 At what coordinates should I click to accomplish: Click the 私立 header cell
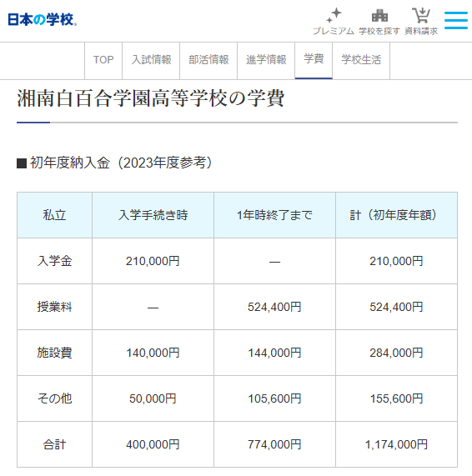tap(55, 215)
